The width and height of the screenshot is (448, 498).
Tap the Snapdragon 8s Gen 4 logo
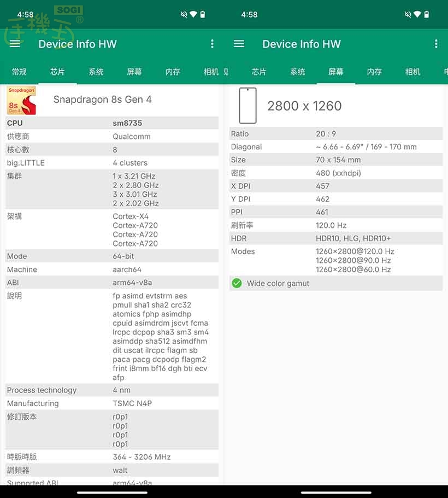(x=21, y=101)
